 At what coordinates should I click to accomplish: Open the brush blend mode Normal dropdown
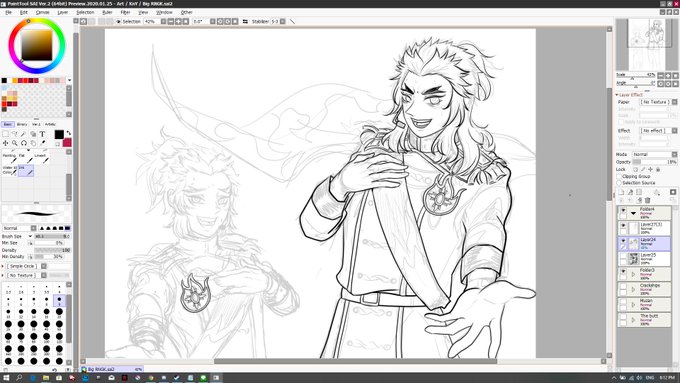point(19,228)
